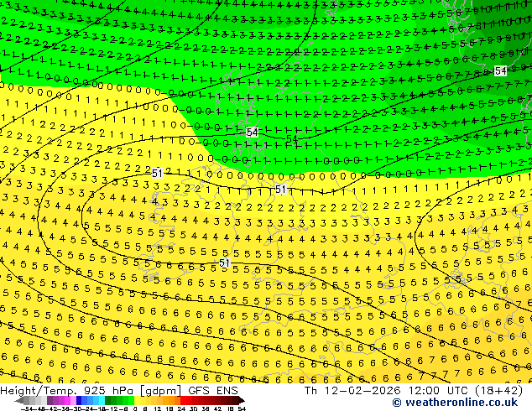Click the boxed '54' contour label in map center
532x411 pixels.
252,132
